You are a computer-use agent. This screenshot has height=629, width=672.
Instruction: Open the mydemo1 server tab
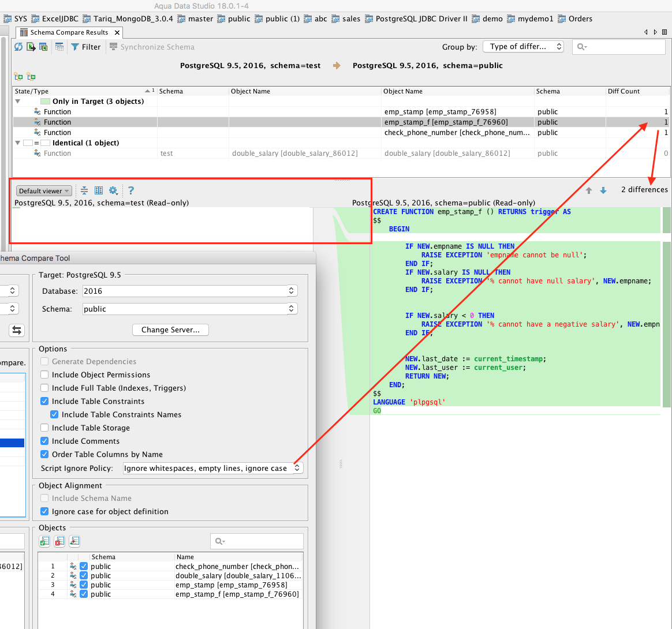pos(531,19)
